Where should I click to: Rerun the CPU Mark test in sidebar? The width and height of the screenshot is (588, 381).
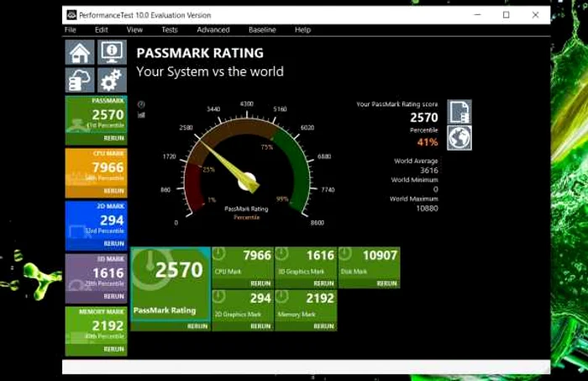(113, 191)
